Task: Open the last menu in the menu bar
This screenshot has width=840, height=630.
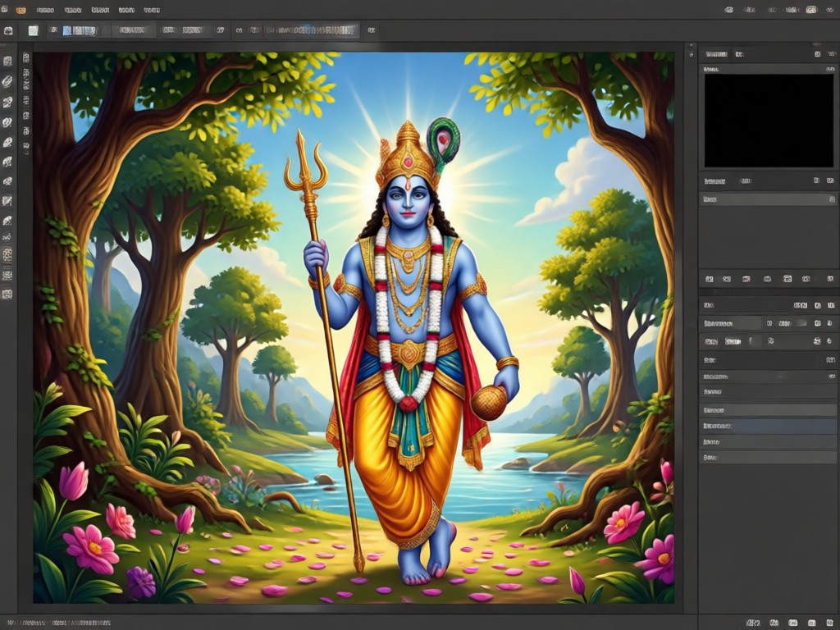Action: (152, 10)
